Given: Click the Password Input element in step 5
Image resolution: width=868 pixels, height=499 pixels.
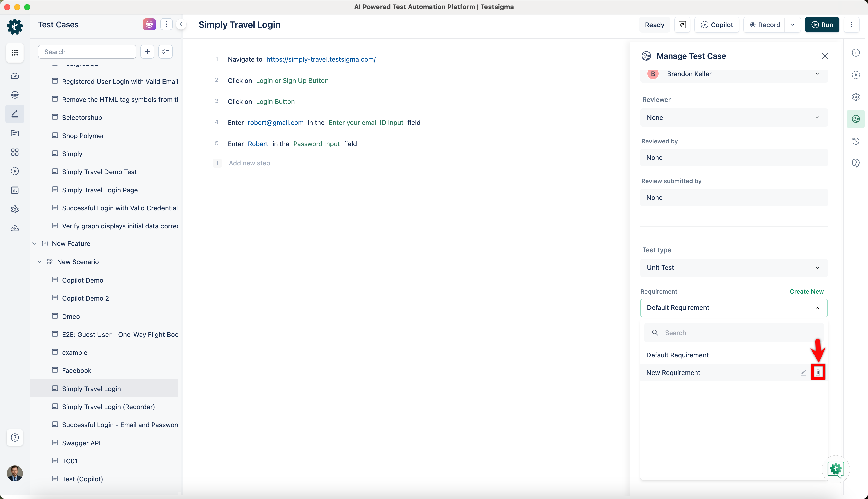Looking at the screenshot, I should coord(316,144).
